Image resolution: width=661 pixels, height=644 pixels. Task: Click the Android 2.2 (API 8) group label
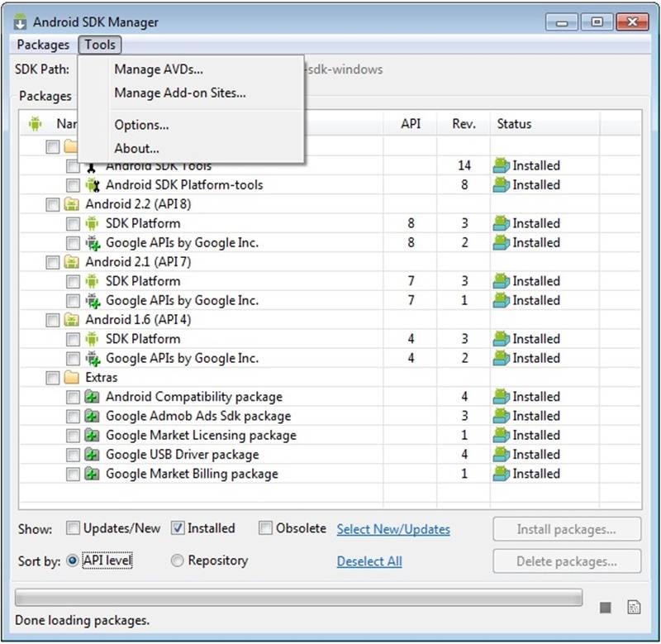[x=138, y=204]
